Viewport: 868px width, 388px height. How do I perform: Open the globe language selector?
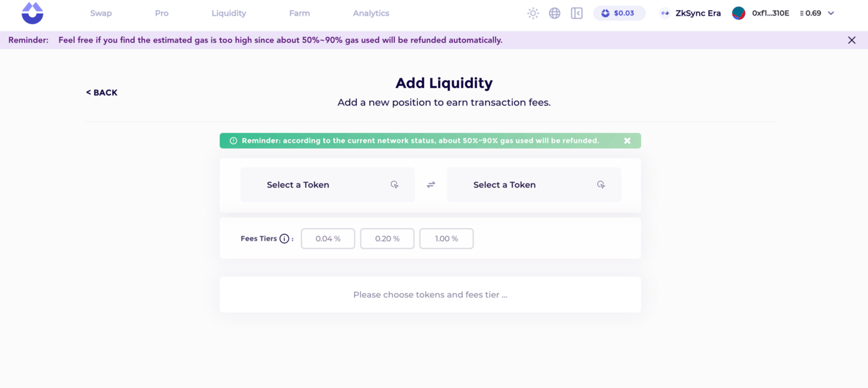(x=554, y=13)
